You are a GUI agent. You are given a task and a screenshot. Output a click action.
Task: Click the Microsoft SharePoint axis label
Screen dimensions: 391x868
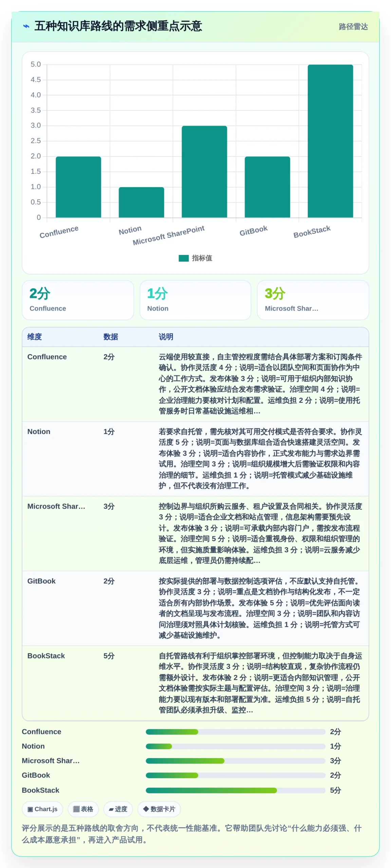point(169,235)
